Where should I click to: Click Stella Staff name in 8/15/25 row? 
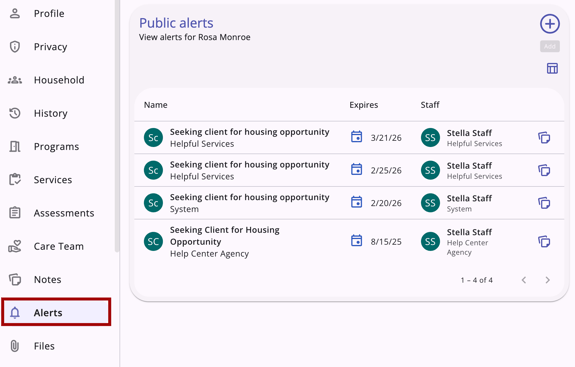pyautogui.click(x=469, y=232)
